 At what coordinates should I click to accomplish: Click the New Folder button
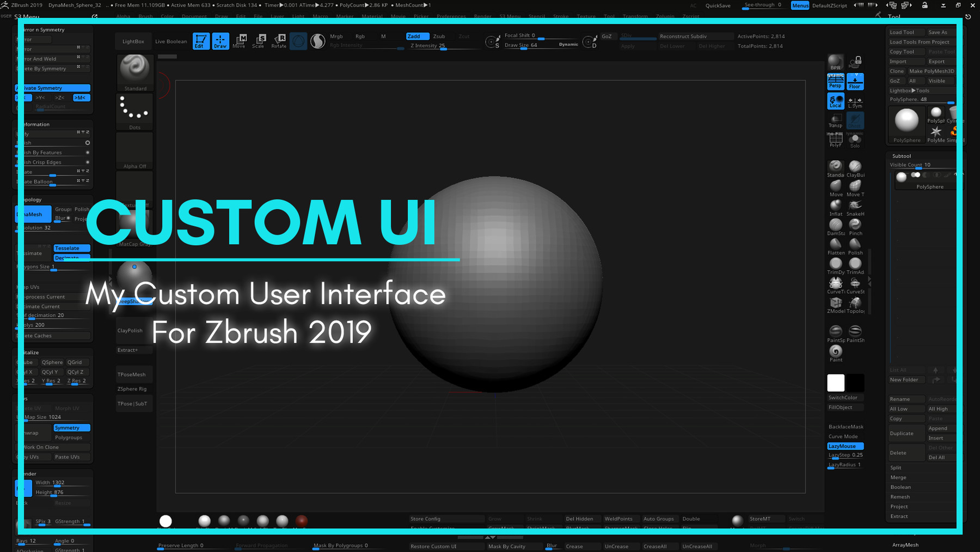(x=906, y=380)
